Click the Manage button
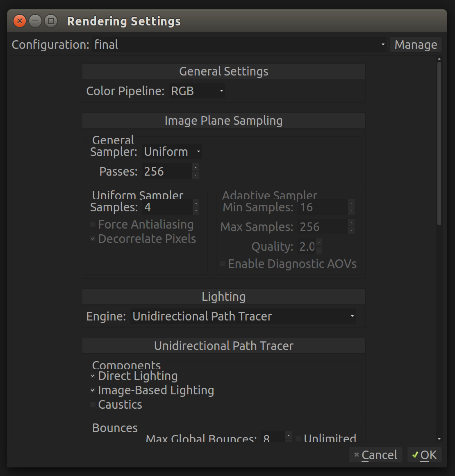Viewport: 455px width, 476px height. point(416,44)
